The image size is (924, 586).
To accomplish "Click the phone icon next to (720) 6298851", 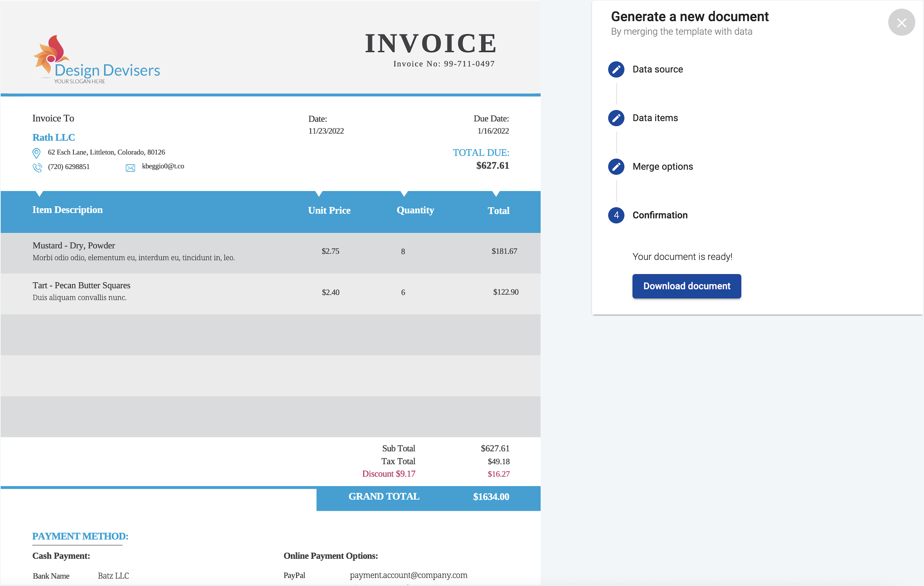I will 37,167.
